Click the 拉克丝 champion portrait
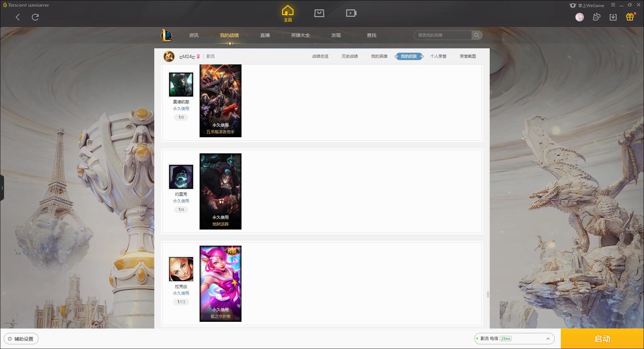Image resolution: width=644 pixels, height=349 pixels. pyautogui.click(x=181, y=269)
